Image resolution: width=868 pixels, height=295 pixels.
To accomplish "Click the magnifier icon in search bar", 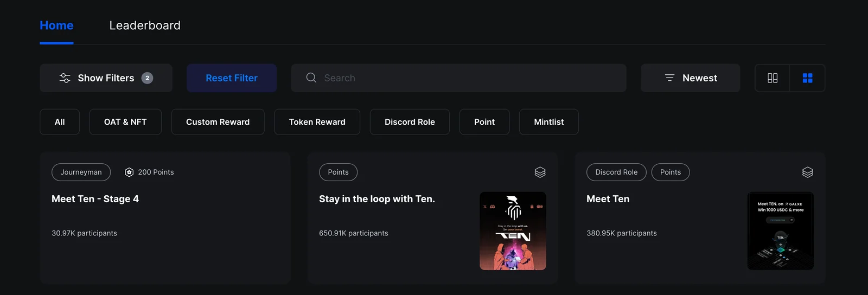I will [x=311, y=78].
